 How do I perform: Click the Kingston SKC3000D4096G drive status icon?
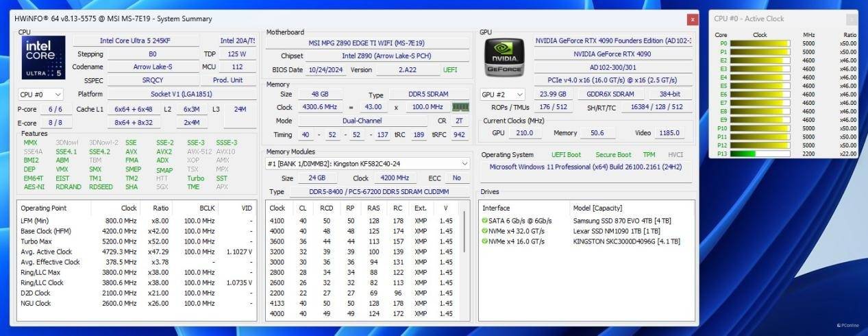486,241
